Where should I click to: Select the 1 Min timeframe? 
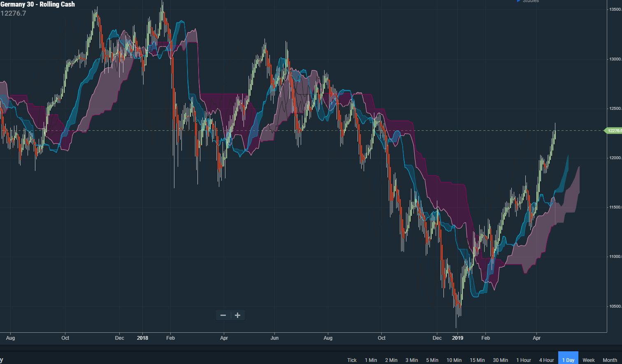tap(371, 360)
